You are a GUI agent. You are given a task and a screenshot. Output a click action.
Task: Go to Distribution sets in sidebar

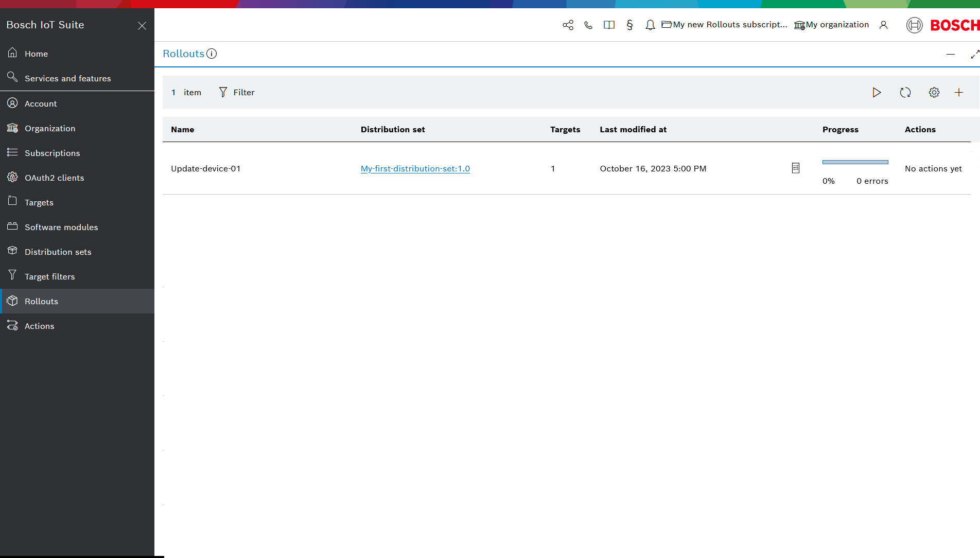[x=58, y=252]
